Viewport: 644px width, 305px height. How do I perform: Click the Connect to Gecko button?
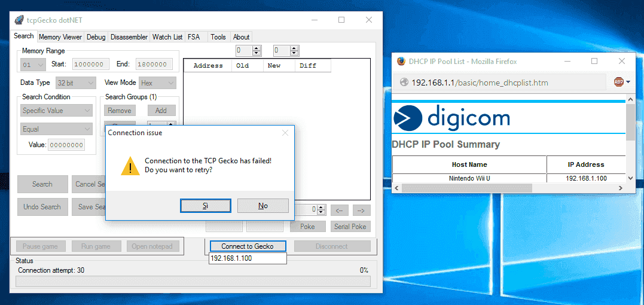[247, 246]
